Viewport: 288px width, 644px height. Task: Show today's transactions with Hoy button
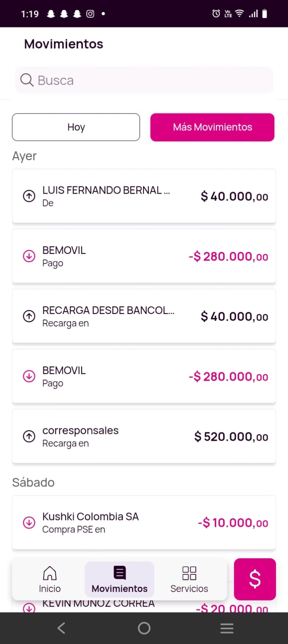[76, 127]
